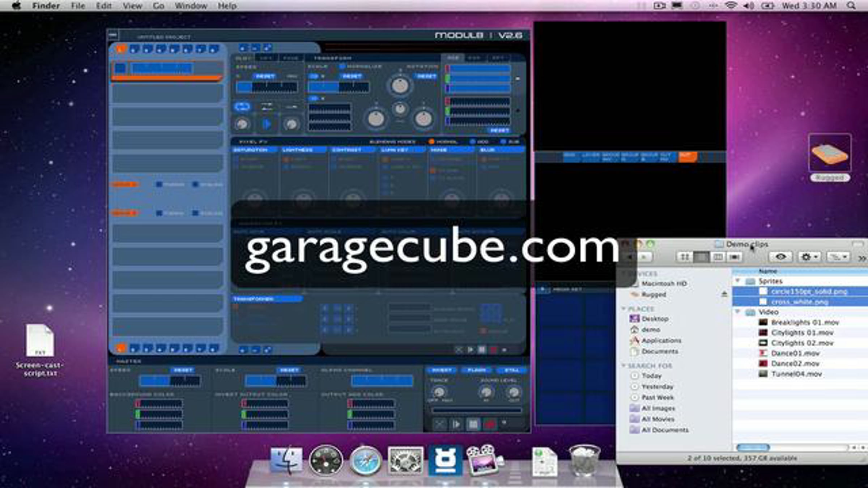Screen dimensions: 868x488
Task: Click the Name column header in Finder
Action: pyautogui.click(x=800, y=271)
